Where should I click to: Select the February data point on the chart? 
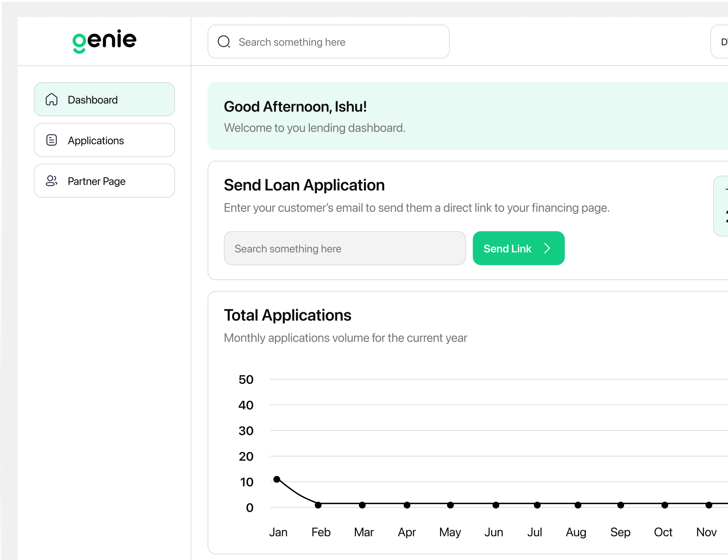[x=318, y=505]
